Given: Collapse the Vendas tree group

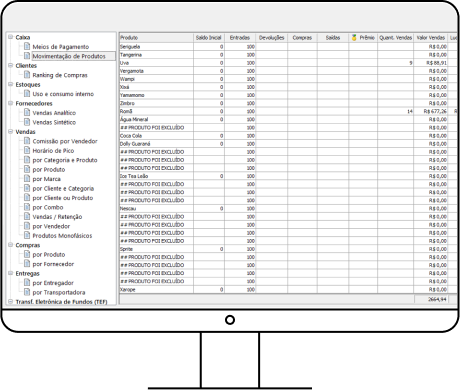Looking at the screenshot, I should click(x=11, y=131).
